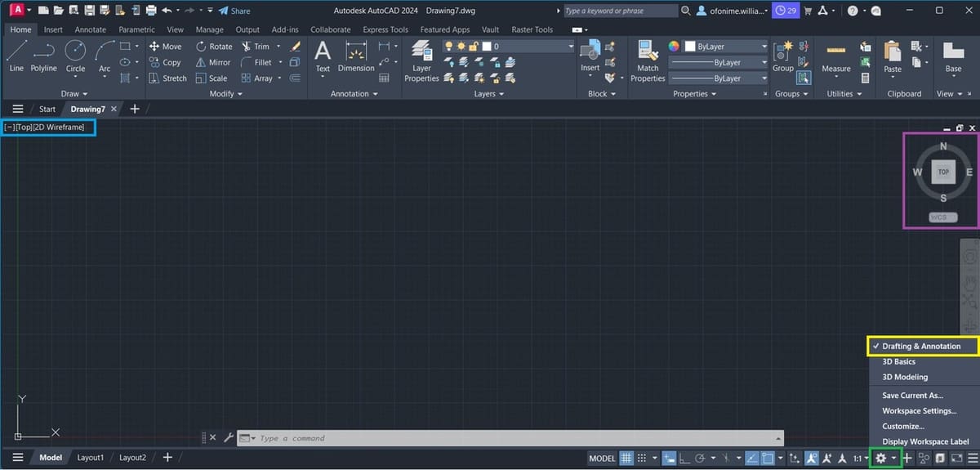
Task: Click Workspace Settings... menu entry
Action: click(x=919, y=410)
